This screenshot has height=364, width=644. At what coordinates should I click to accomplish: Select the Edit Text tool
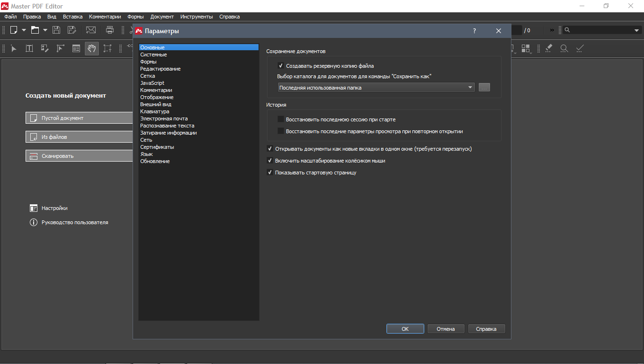click(x=29, y=48)
